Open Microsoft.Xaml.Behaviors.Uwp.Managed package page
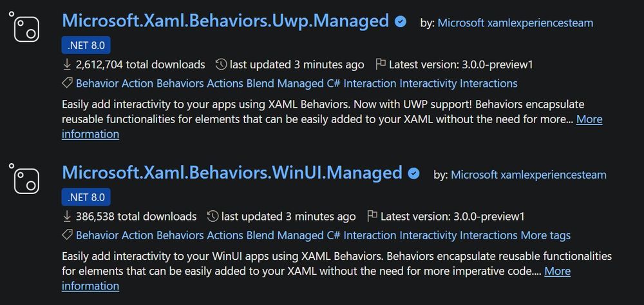Image resolution: width=644 pixels, height=305 pixels. (225, 21)
